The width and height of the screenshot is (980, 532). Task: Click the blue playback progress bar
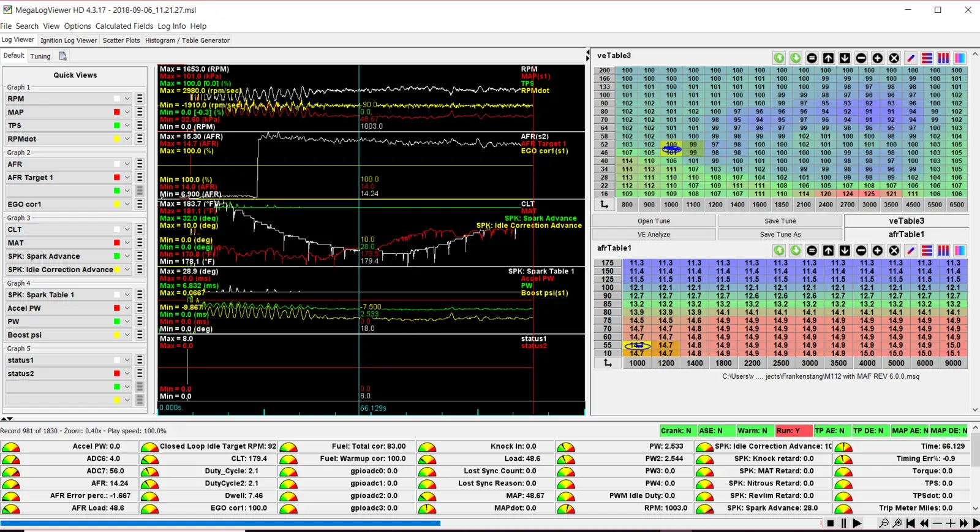(221, 523)
